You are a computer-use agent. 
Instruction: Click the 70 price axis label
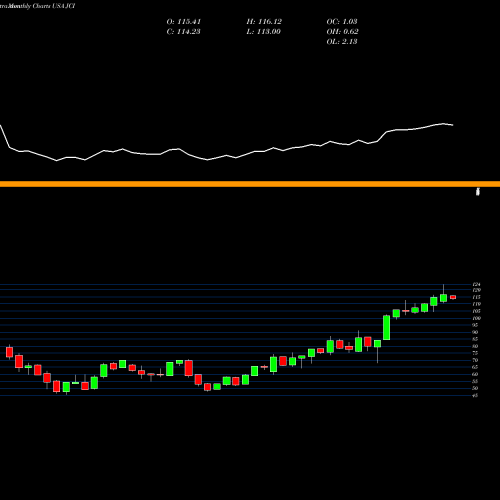click(475, 360)
